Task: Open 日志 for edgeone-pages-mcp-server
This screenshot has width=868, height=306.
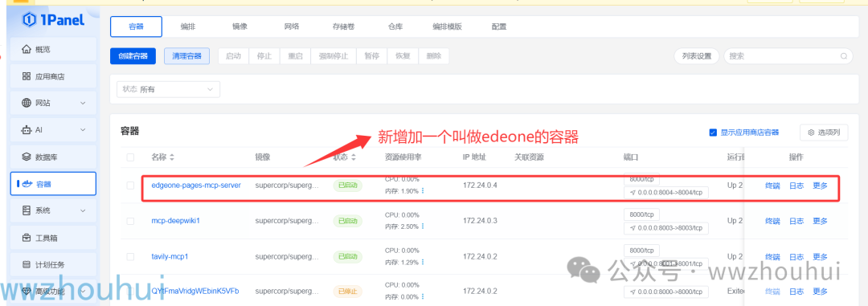Action: point(796,186)
